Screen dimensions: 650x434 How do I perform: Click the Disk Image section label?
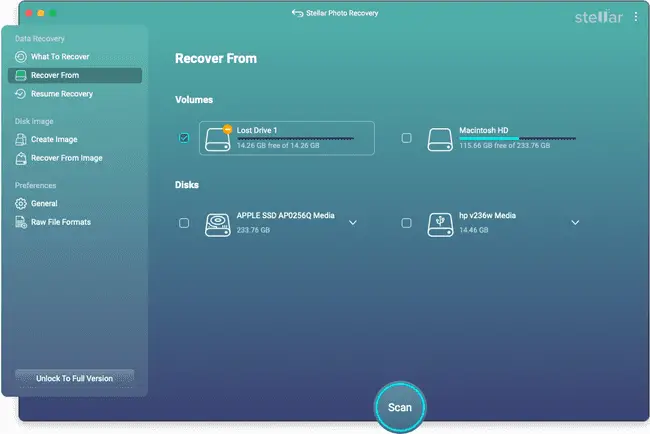[x=34, y=121]
